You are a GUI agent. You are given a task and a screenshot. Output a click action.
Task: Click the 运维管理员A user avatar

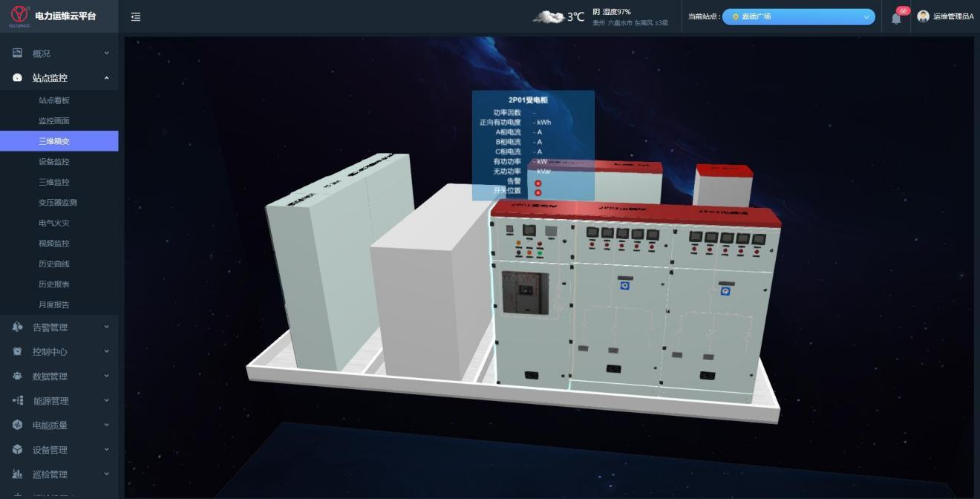pyautogui.click(x=924, y=16)
